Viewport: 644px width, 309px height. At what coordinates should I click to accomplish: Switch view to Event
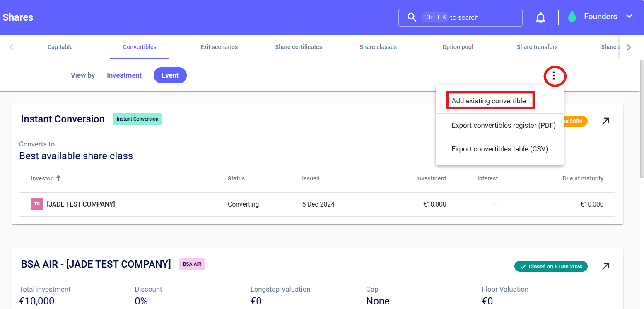point(170,75)
